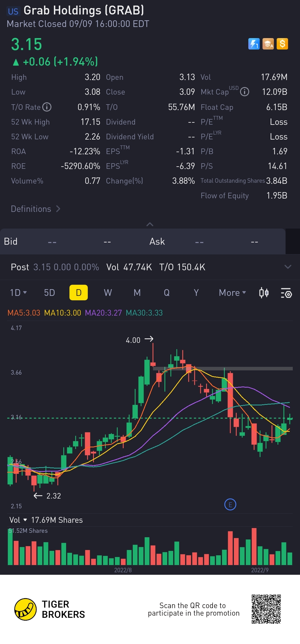The width and height of the screenshot is (300, 644).
Task: Collapse the quote details with up chevron
Action: coord(150,224)
